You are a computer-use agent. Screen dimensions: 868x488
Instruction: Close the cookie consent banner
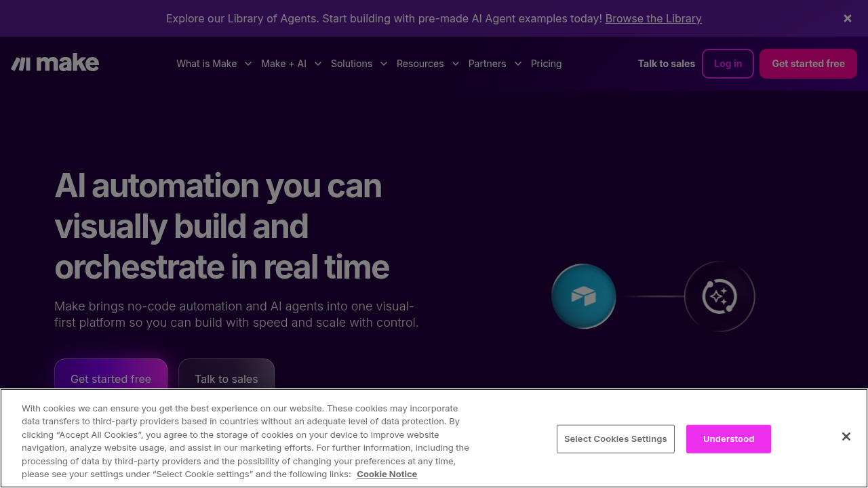tap(846, 436)
